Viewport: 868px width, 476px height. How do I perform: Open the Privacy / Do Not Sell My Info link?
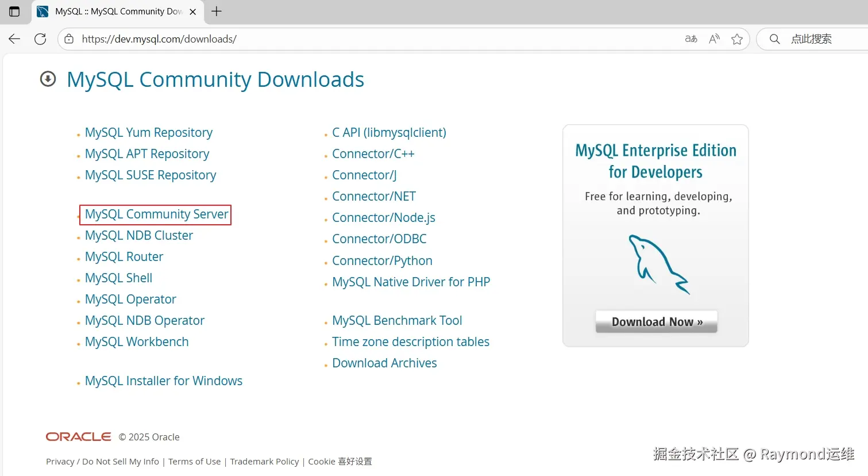click(102, 462)
